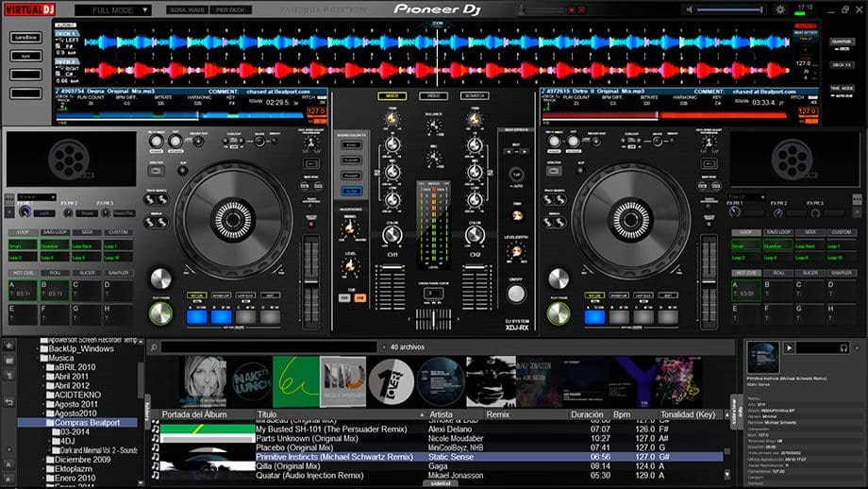The image size is (868, 489).
Task: Select left deck ROLL pad tab
Action: click(55, 273)
